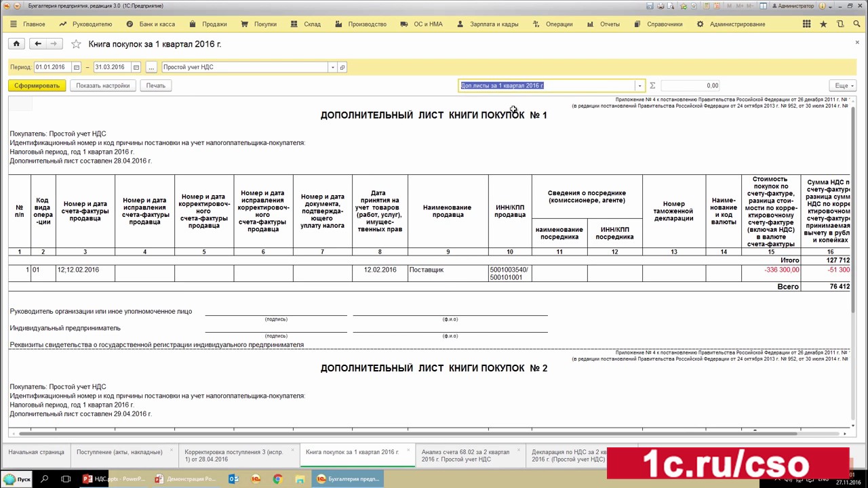The height and width of the screenshot is (488, 868).
Task: Click the Администратор user label
Action: (793, 6)
